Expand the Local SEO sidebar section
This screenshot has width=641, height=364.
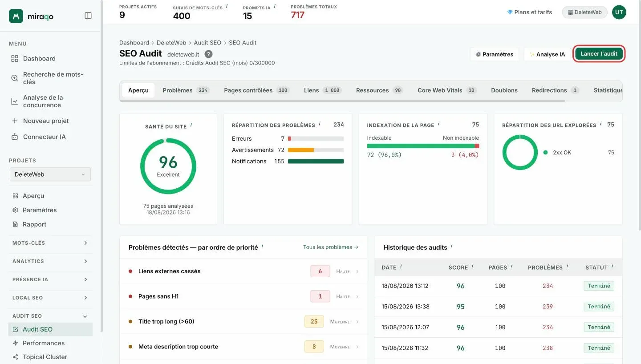pos(50,298)
